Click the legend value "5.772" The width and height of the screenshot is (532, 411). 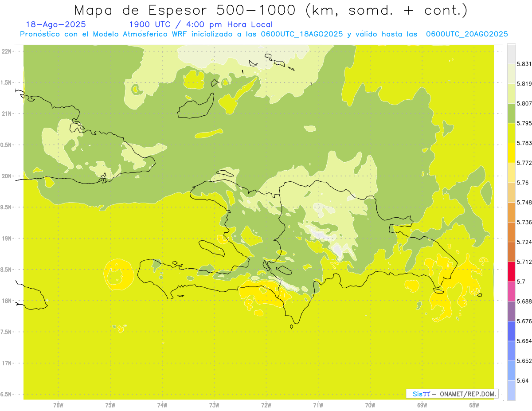tap(524, 163)
